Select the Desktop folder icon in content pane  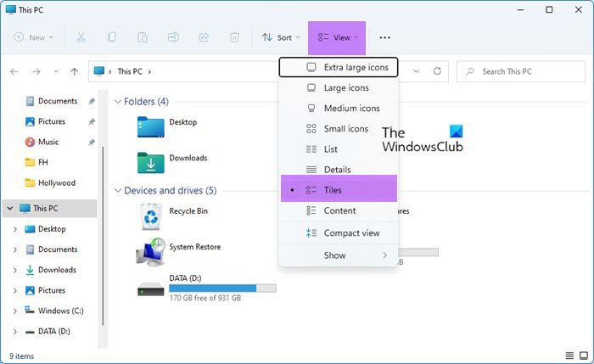coord(151,127)
